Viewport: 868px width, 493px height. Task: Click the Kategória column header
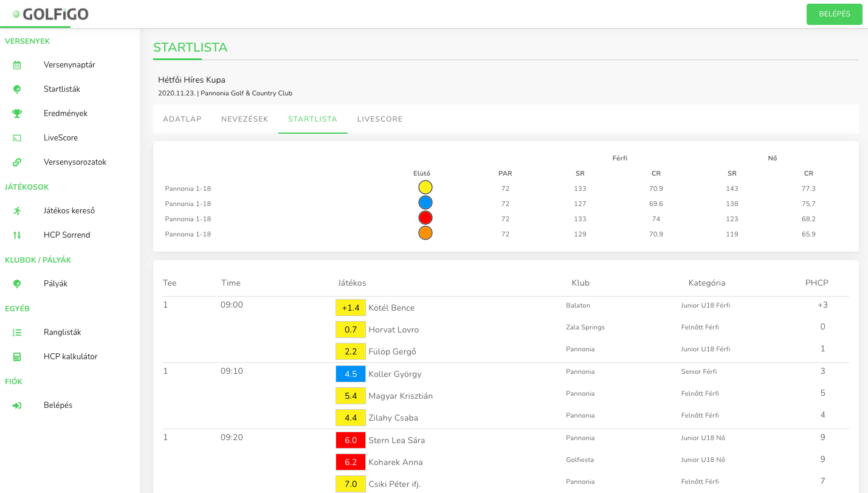707,283
